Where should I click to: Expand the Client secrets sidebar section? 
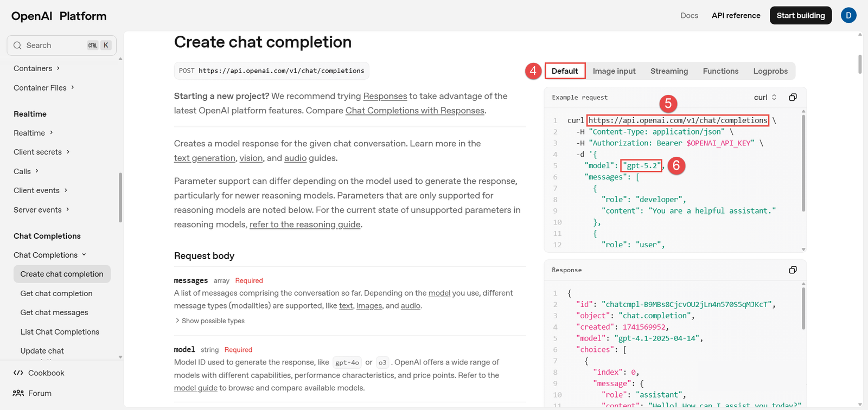42,152
